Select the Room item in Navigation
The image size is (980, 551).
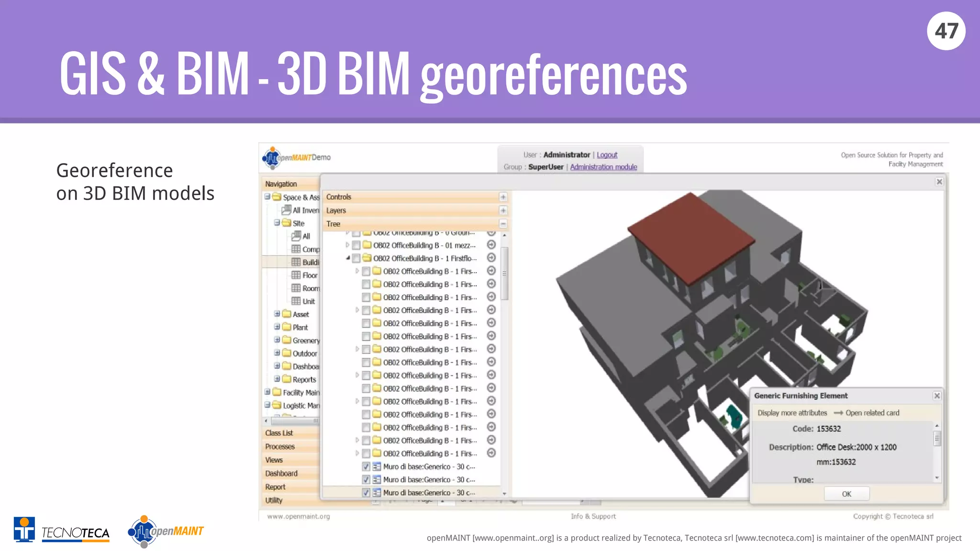[311, 288]
